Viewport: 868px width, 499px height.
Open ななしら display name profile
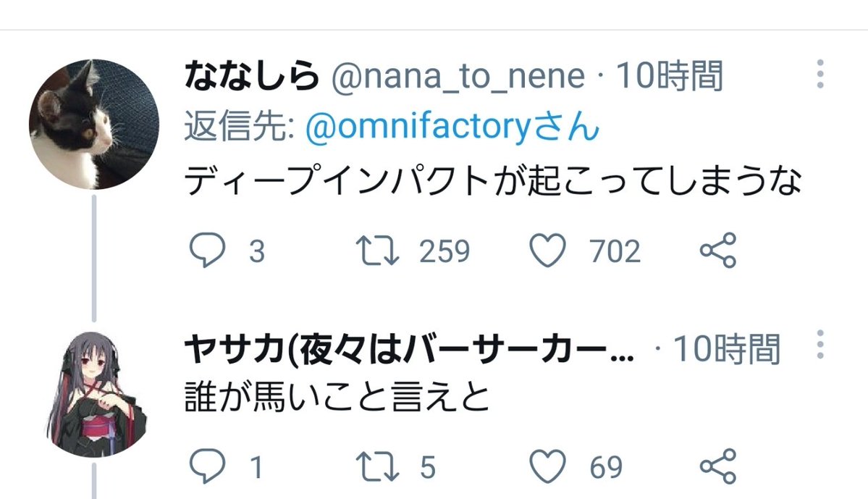(251, 75)
